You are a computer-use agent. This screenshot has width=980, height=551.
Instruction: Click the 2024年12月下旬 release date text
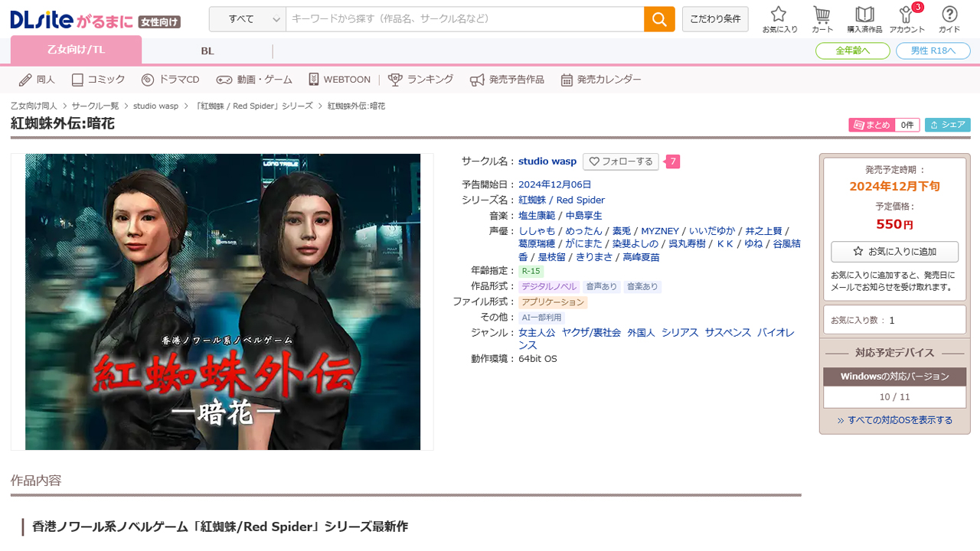click(x=895, y=186)
